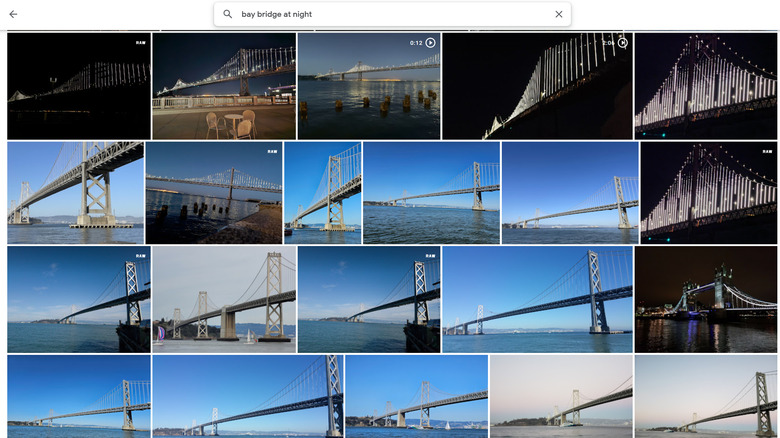This screenshot has height=438, width=780.
Task: Open second-row fifth photo of distant bridge
Action: point(570,192)
